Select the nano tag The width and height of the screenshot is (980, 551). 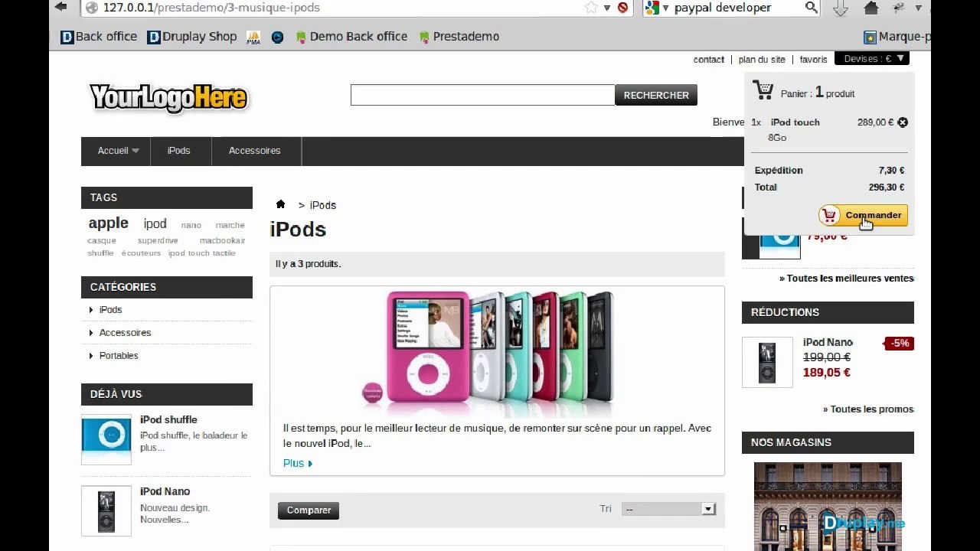click(191, 225)
